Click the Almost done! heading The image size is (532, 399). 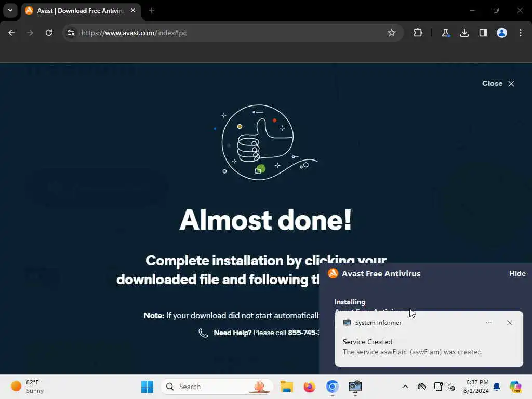click(x=265, y=220)
